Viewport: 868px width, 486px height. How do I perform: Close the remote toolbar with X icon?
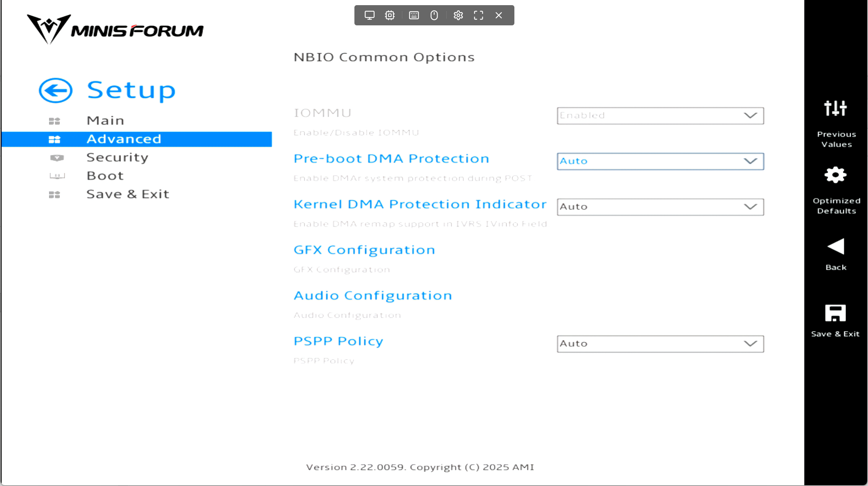pos(499,15)
